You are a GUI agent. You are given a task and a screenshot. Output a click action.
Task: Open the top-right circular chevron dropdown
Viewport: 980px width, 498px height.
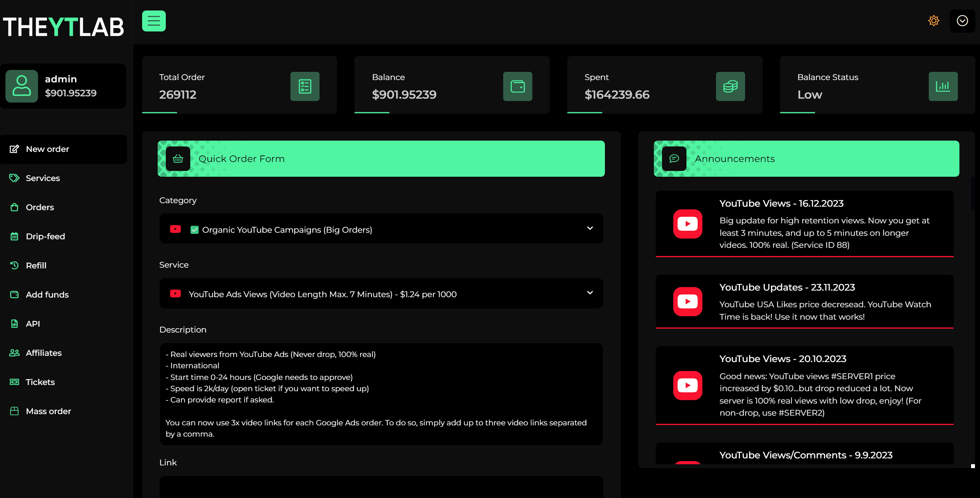pos(962,21)
